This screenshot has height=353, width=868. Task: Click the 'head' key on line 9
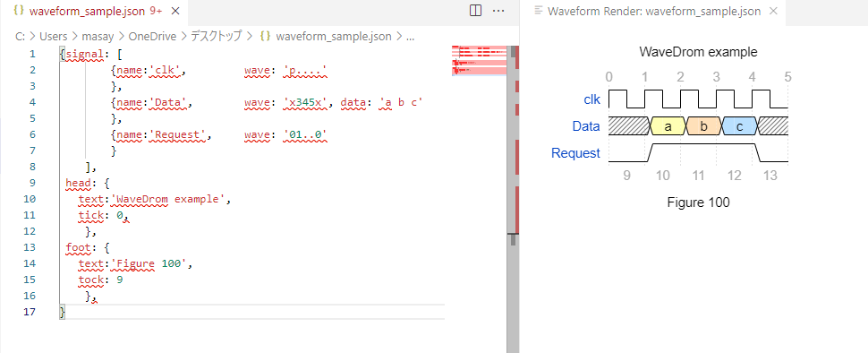pos(78,183)
